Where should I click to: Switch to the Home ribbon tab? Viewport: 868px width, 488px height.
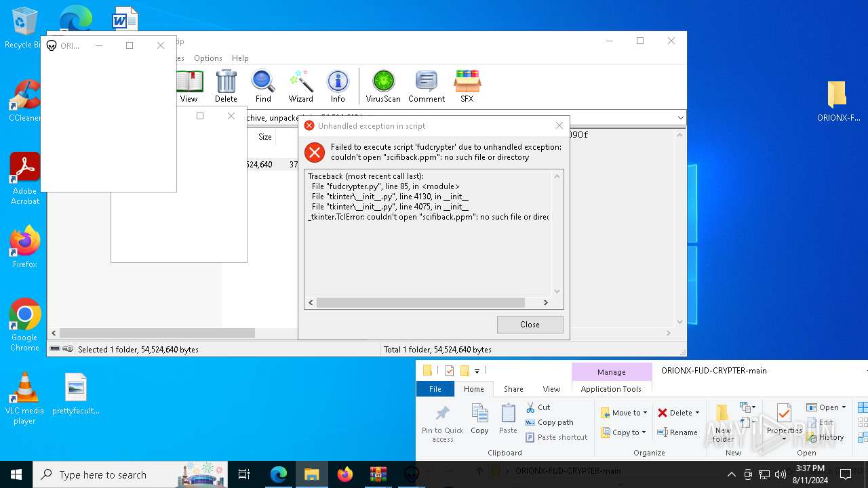[473, 389]
